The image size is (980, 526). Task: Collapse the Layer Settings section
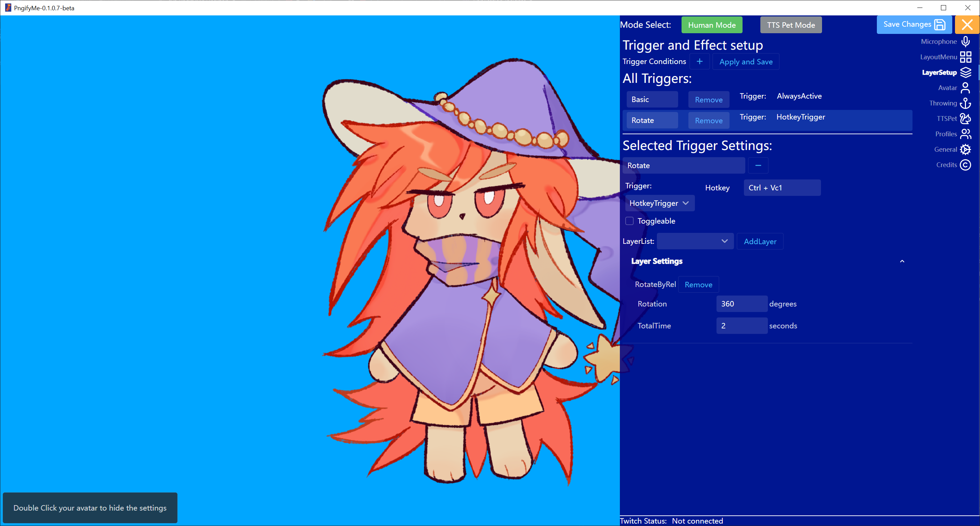[x=902, y=261]
